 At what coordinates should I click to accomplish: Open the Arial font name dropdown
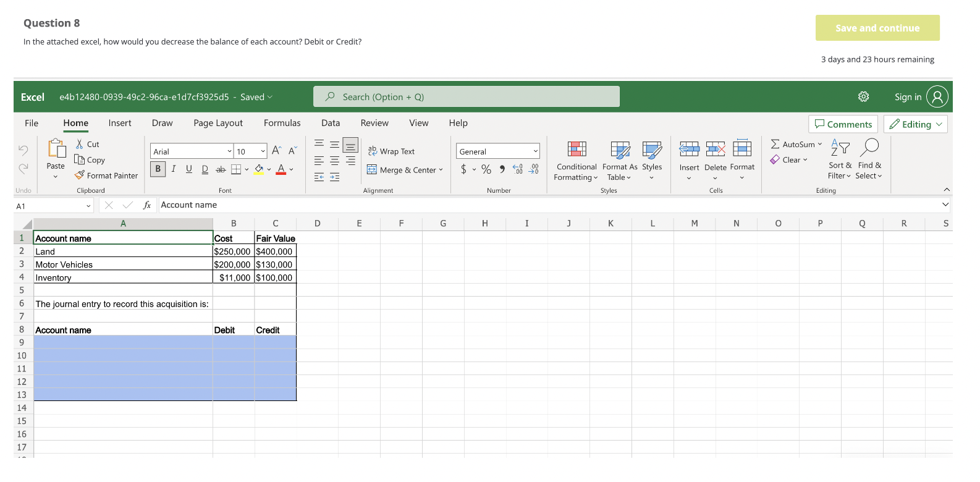(229, 151)
